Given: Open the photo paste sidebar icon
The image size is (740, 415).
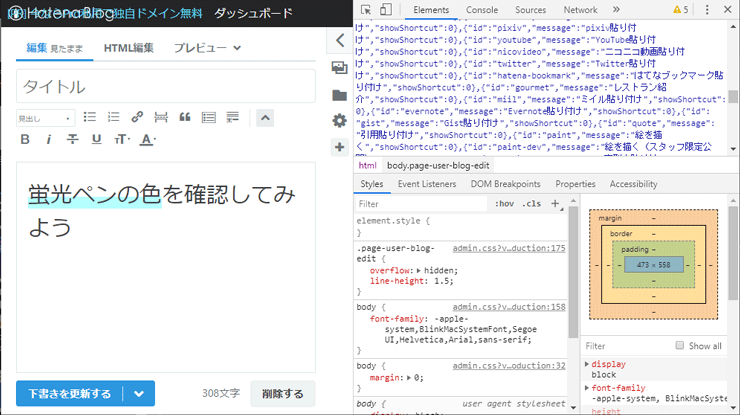Looking at the screenshot, I should click(339, 68).
